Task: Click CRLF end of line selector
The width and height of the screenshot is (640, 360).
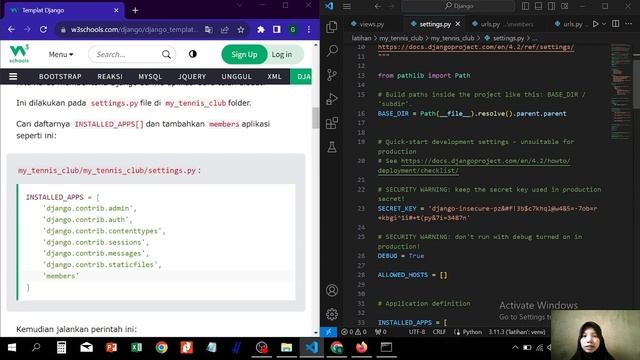Action: (x=439, y=332)
